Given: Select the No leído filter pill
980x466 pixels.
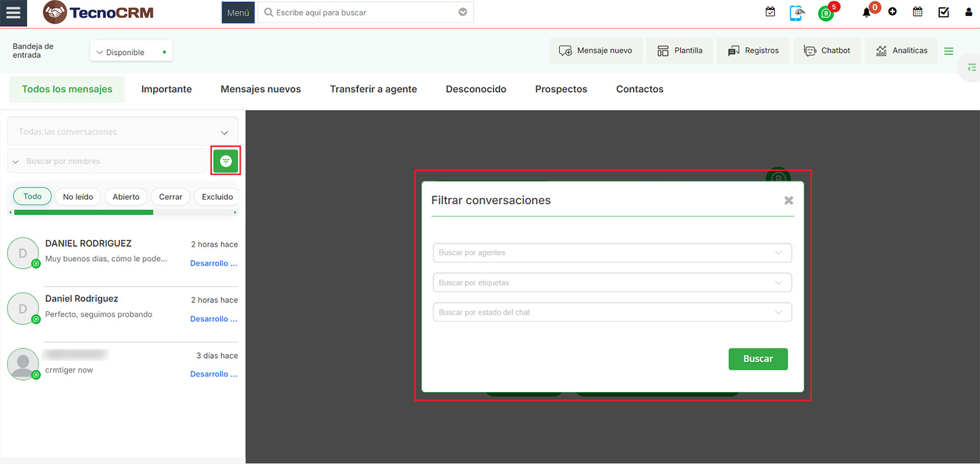Looking at the screenshot, I should pyautogui.click(x=78, y=197).
